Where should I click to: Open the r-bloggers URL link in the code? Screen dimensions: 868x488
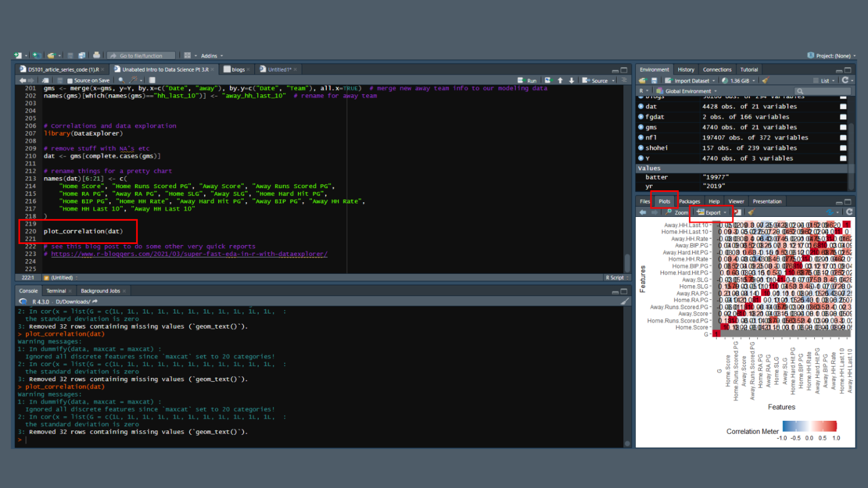pos(189,254)
